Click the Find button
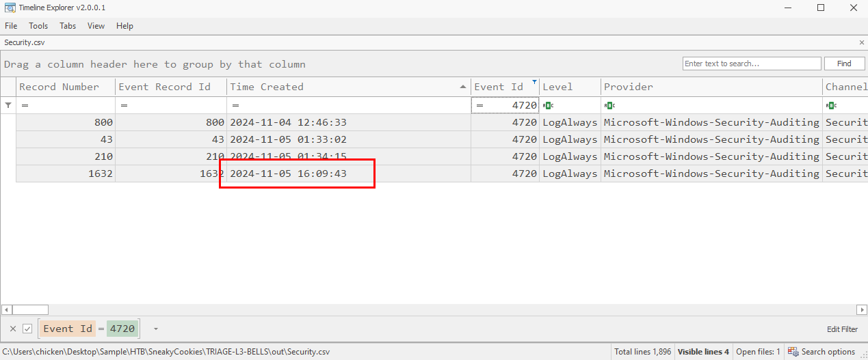 844,64
